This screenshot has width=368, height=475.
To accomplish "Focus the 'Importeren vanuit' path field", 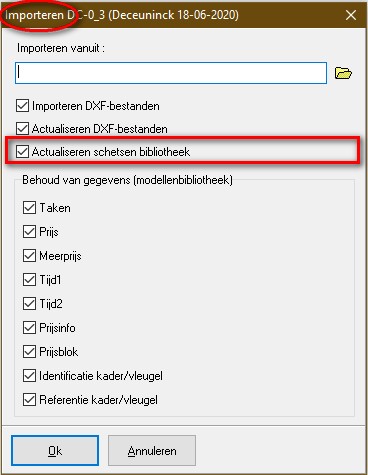I will pyautogui.click(x=171, y=73).
